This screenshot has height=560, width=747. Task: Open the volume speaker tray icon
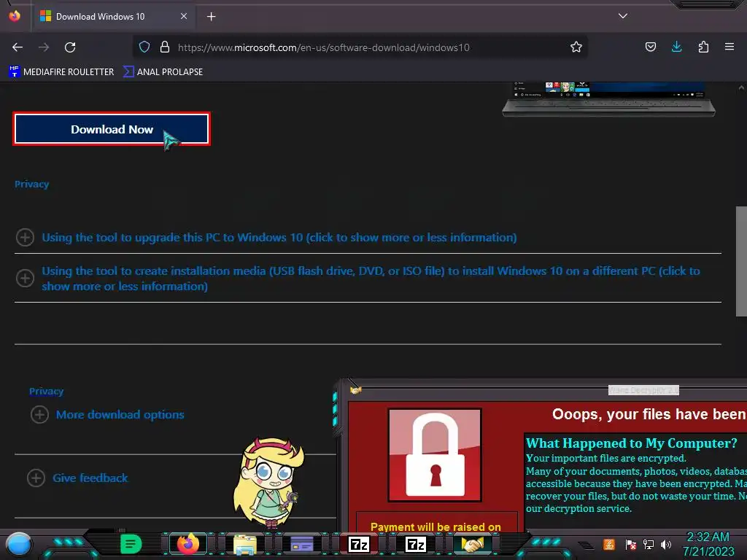click(x=666, y=545)
